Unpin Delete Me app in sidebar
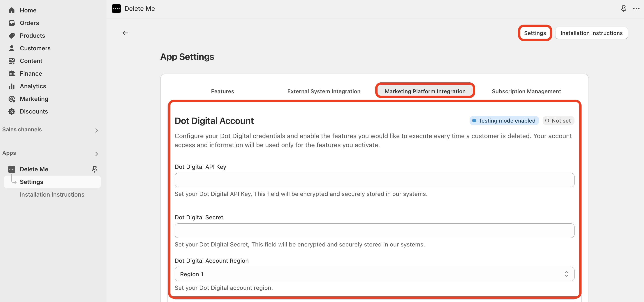Image resolution: width=644 pixels, height=302 pixels. tap(95, 169)
